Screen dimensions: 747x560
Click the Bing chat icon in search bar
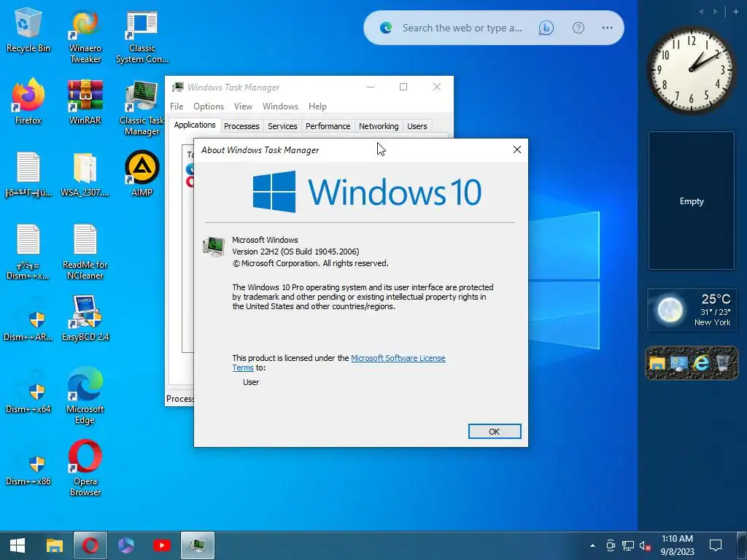(x=546, y=28)
